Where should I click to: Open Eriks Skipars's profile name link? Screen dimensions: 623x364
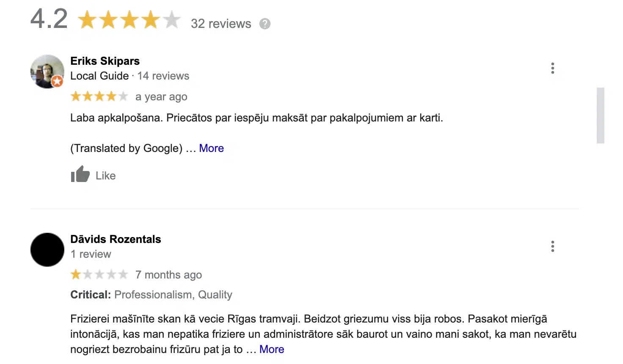tap(105, 61)
